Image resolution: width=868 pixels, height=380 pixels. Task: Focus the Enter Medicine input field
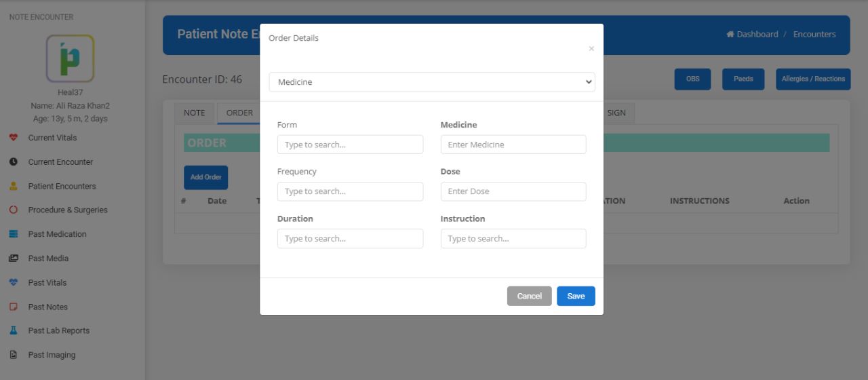513,145
